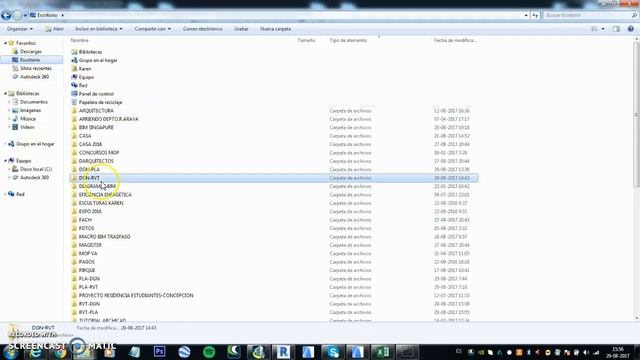
Task: Open the address bar history dropdown
Action: click(x=526, y=16)
